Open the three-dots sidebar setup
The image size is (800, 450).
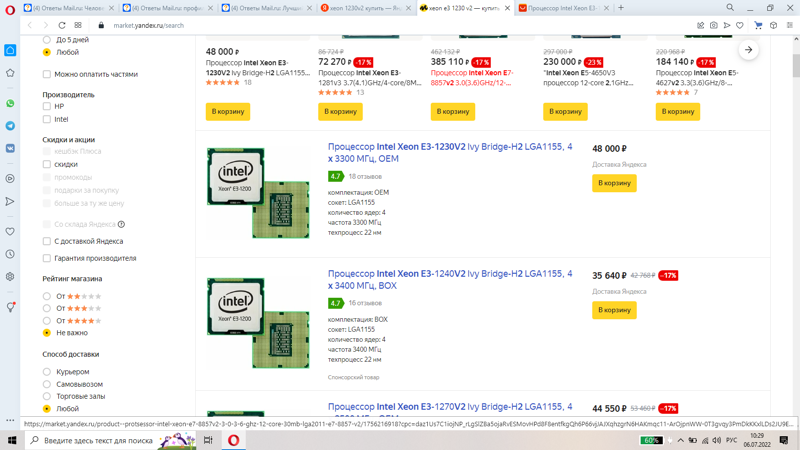pyautogui.click(x=10, y=420)
